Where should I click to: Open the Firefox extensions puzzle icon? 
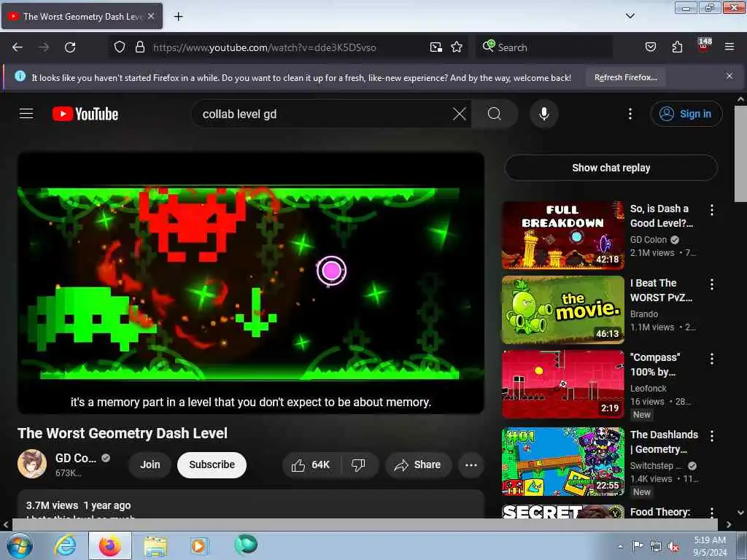click(x=677, y=47)
